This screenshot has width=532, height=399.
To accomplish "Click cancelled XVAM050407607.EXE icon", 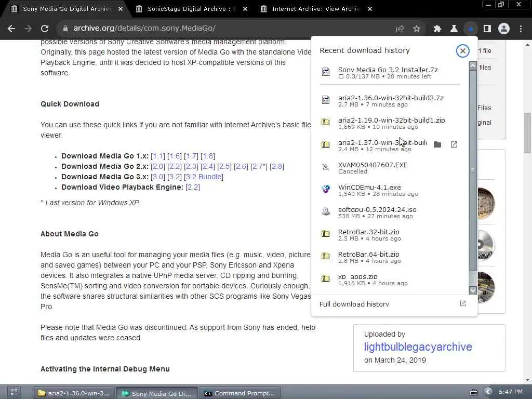I will click(325, 167).
